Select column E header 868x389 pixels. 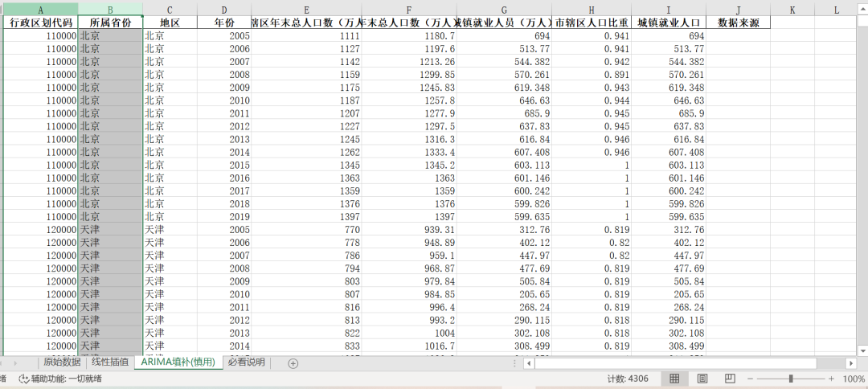click(x=306, y=10)
